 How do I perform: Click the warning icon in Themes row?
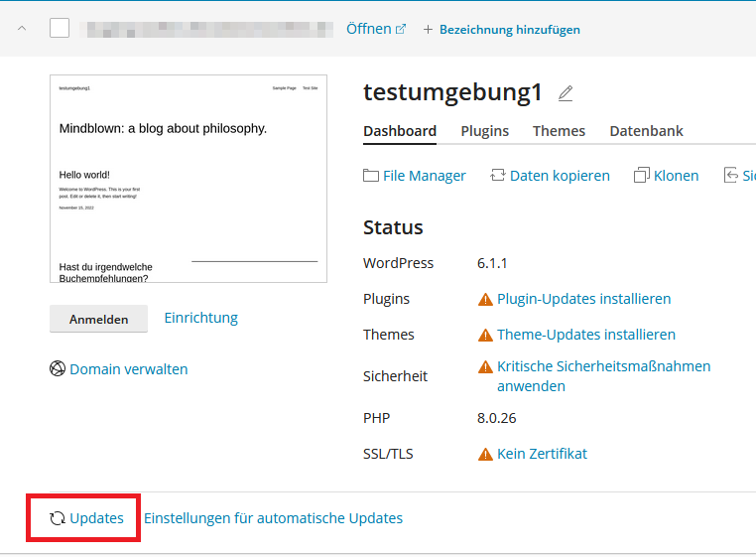click(485, 335)
